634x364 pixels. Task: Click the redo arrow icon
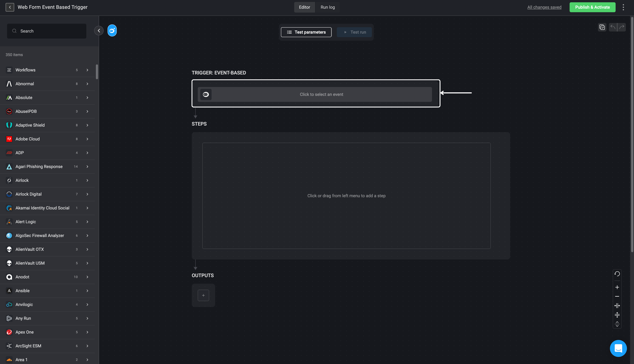click(x=621, y=27)
